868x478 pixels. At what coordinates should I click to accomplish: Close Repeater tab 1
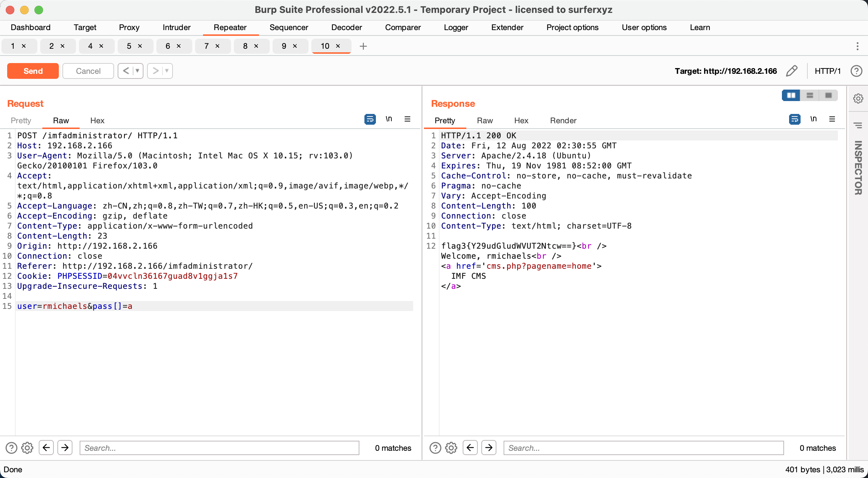tap(24, 46)
